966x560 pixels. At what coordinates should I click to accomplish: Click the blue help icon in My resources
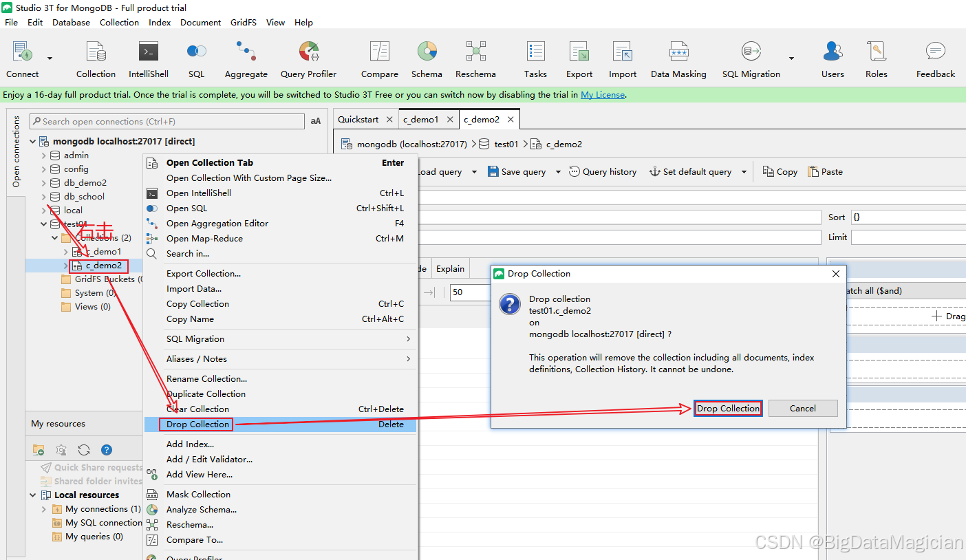(x=107, y=450)
